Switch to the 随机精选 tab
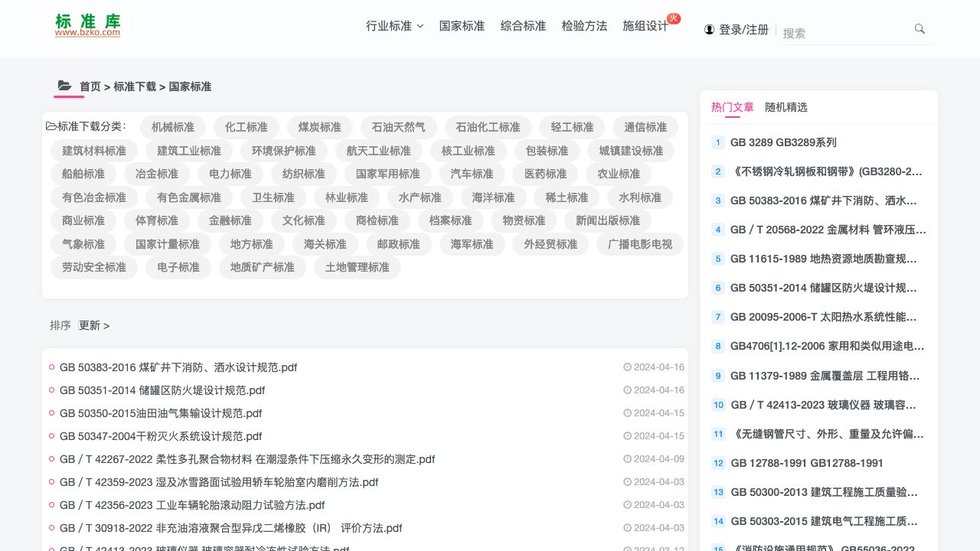The height and width of the screenshot is (551, 980). (786, 107)
